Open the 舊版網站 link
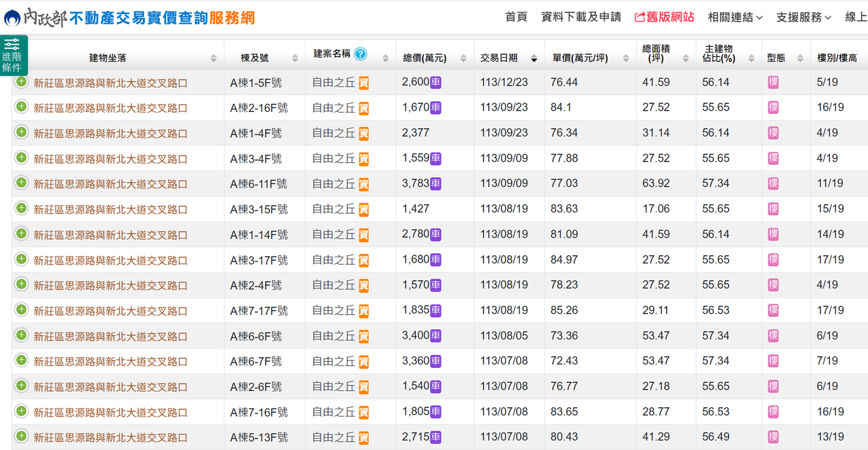The image size is (868, 450). (665, 17)
